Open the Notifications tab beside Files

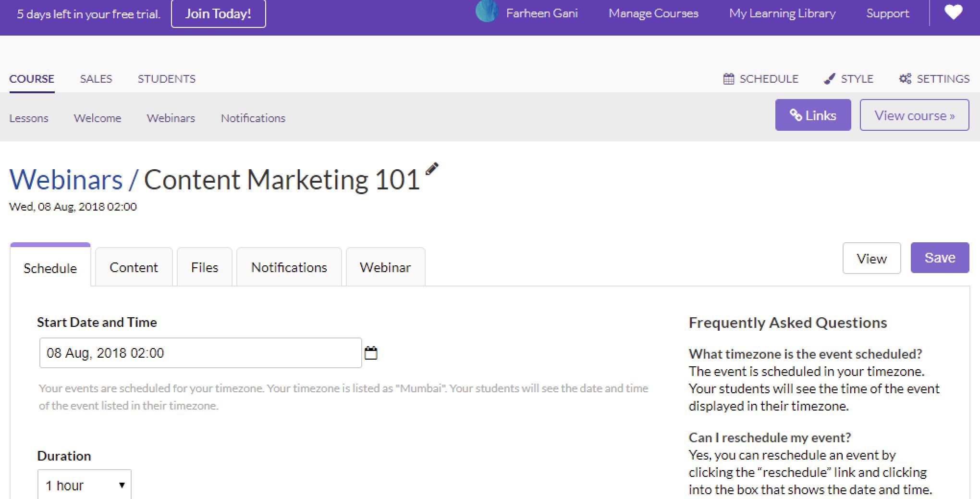289,267
